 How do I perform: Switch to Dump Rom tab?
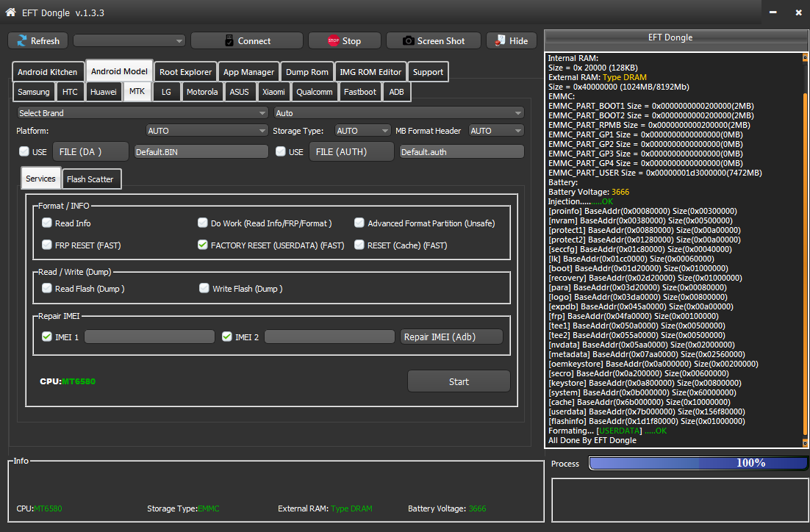pos(307,72)
